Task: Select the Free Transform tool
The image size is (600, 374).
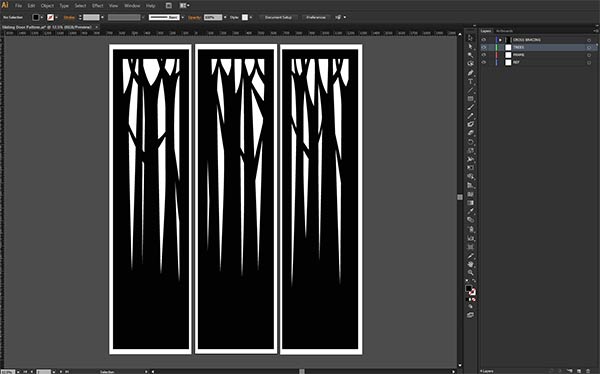Action: 470,168
